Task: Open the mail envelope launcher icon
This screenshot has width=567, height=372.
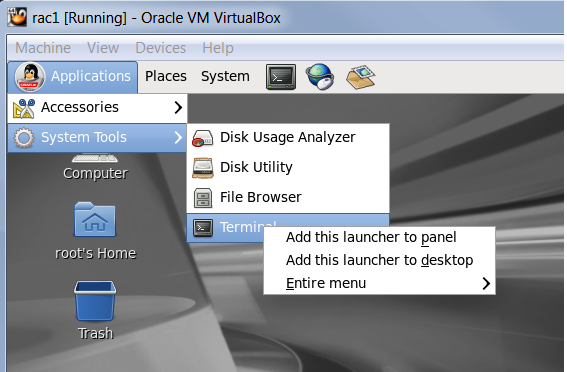Action: tap(361, 77)
